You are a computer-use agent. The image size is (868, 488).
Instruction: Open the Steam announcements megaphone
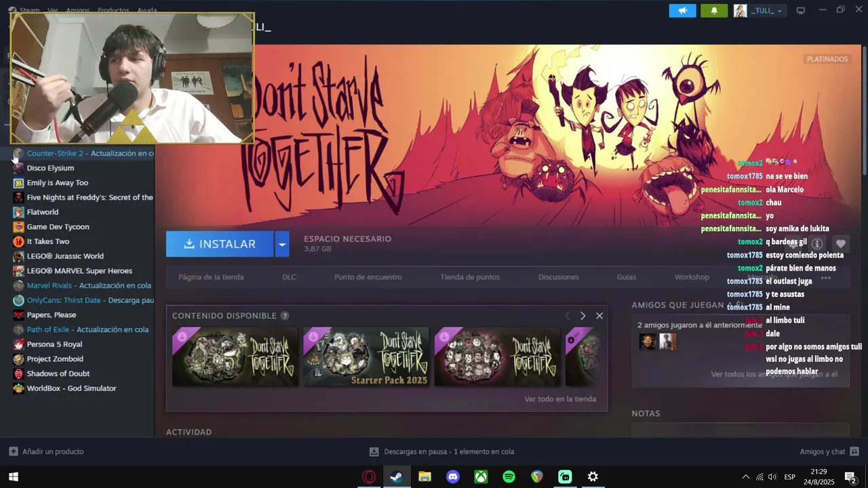point(682,10)
